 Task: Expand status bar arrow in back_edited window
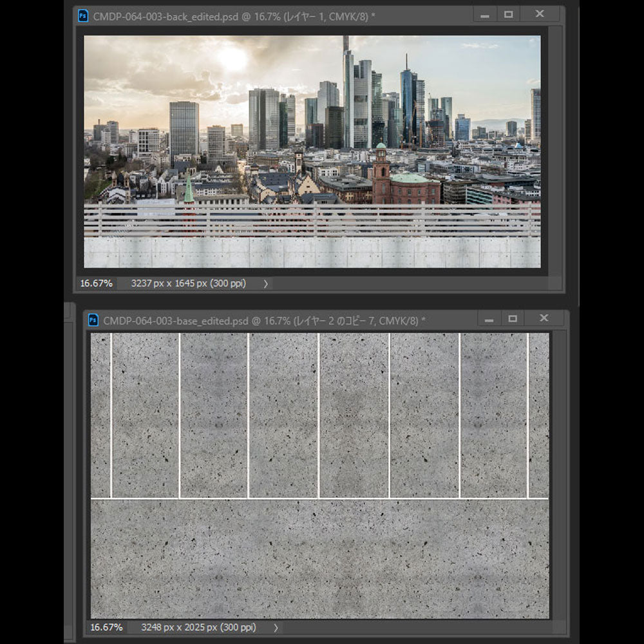265,283
